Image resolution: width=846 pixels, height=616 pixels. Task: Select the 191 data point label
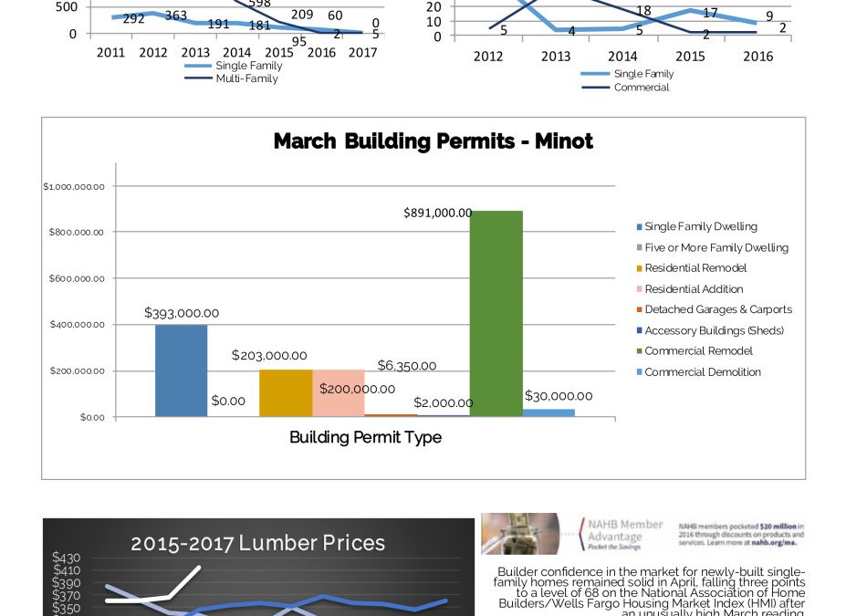pyautogui.click(x=218, y=25)
